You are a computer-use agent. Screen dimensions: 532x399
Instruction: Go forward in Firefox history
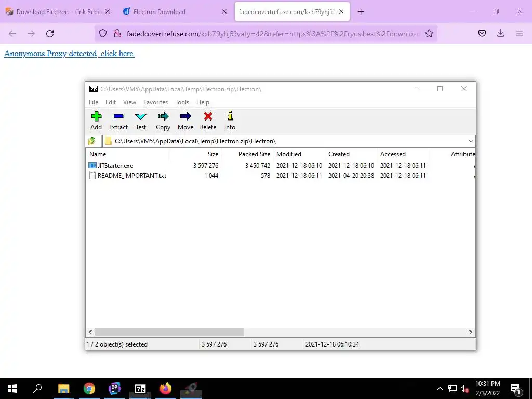pos(31,34)
